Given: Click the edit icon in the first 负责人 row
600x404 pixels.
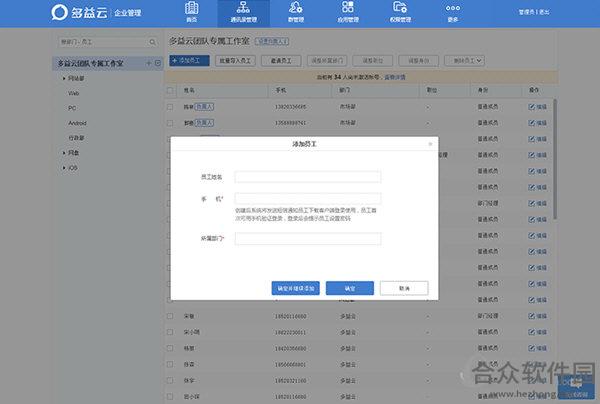Looking at the screenshot, I should [531, 107].
